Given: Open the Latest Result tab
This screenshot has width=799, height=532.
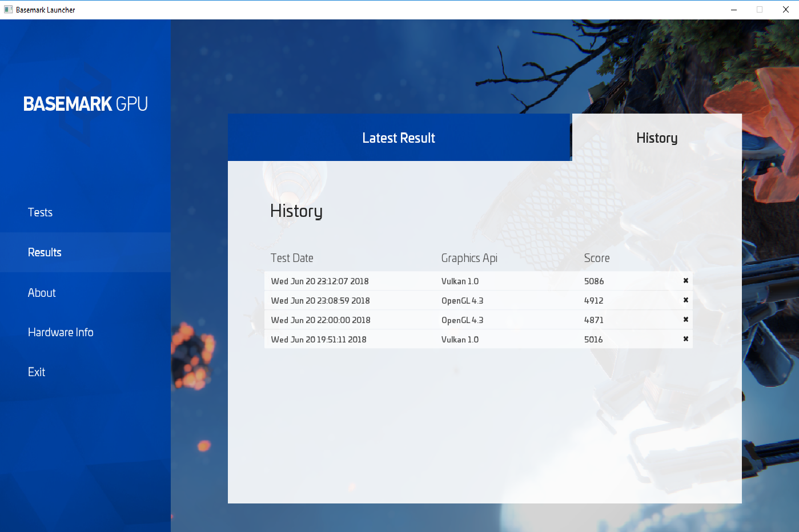Looking at the screenshot, I should (x=399, y=138).
